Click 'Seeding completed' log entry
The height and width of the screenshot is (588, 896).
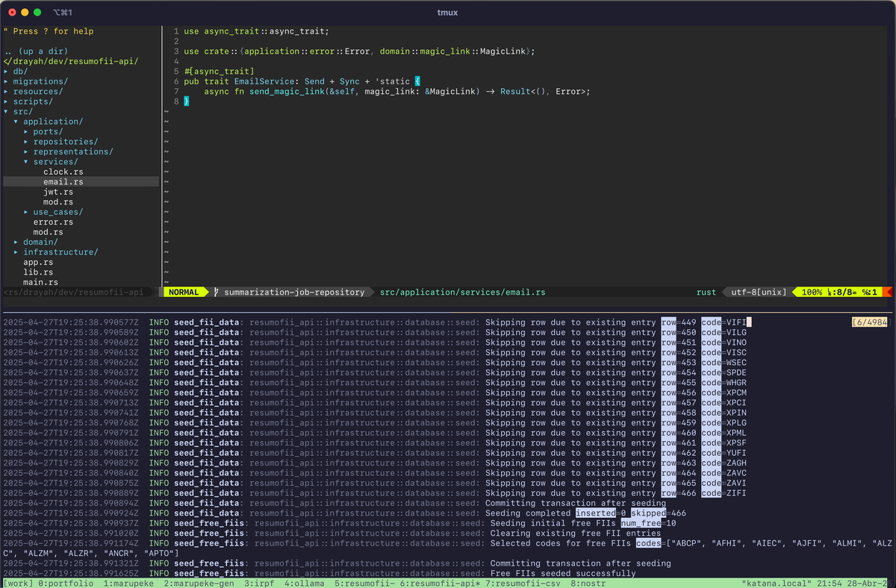click(x=344, y=513)
